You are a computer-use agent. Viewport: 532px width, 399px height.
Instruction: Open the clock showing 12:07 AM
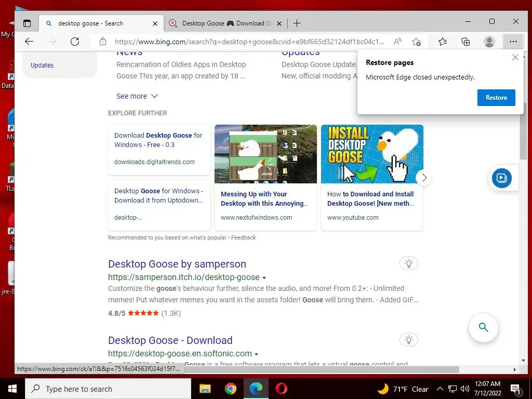coord(487,389)
